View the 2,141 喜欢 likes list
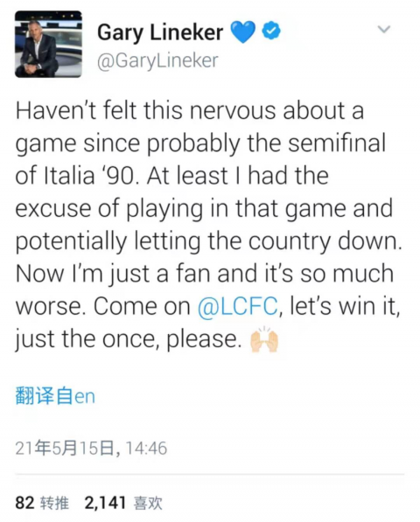Viewport: 420px width, 522px height. pyautogui.click(x=123, y=503)
